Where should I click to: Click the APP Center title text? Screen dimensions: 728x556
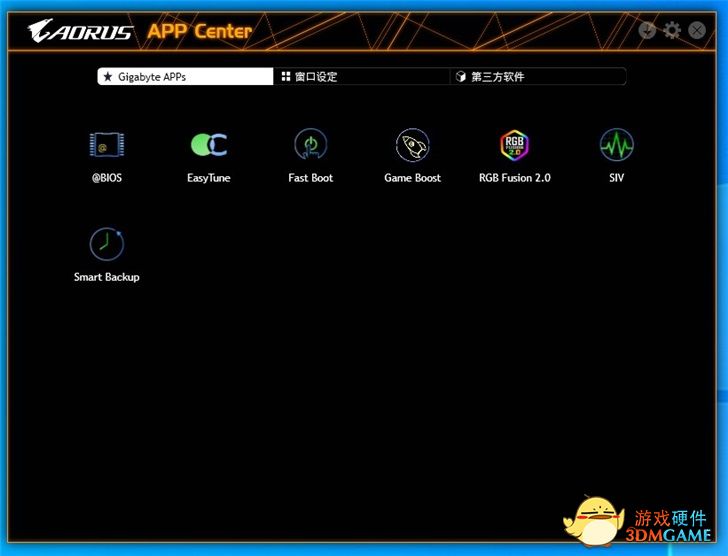(200, 31)
